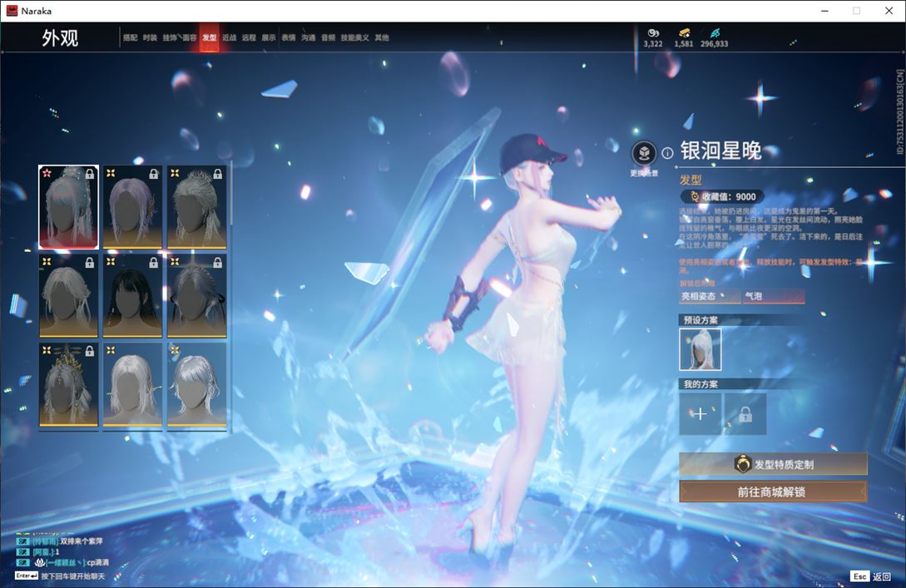Click the red star badge on first hairstyle
Viewport: 906px width, 588px height.
[x=47, y=173]
